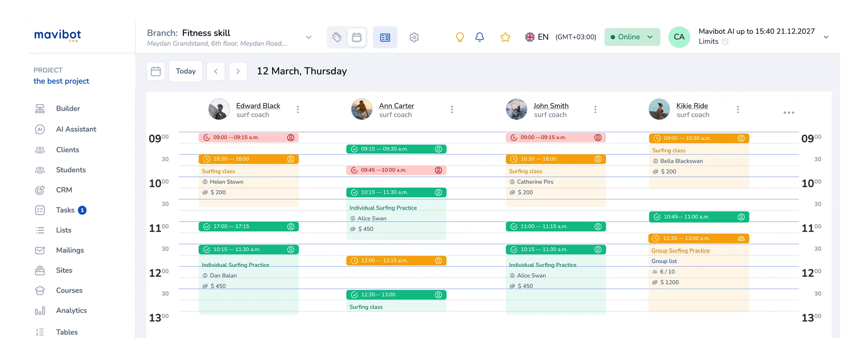Open Tables in the sidebar
The image size is (868, 338).
pos(67,332)
